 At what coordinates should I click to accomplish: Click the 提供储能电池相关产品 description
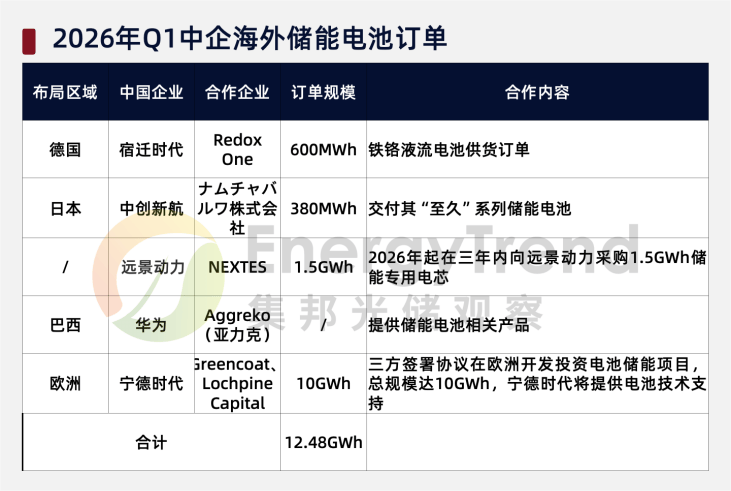click(x=449, y=325)
